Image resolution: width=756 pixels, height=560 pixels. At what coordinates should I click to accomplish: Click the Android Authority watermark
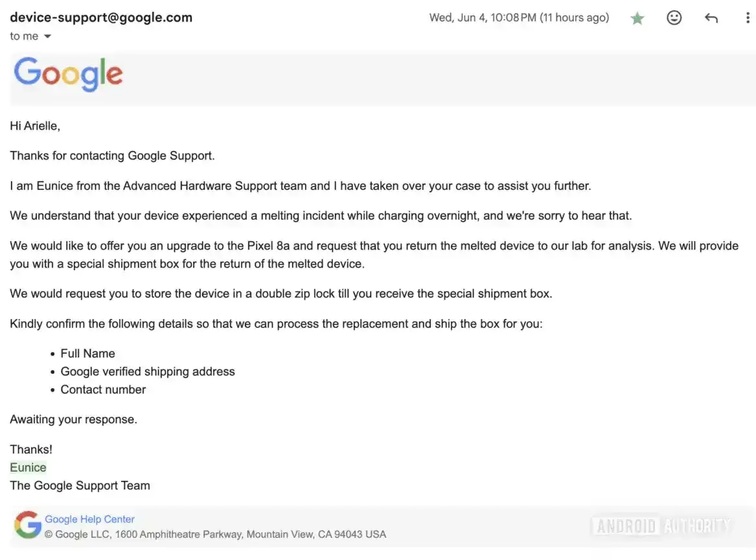point(662,525)
